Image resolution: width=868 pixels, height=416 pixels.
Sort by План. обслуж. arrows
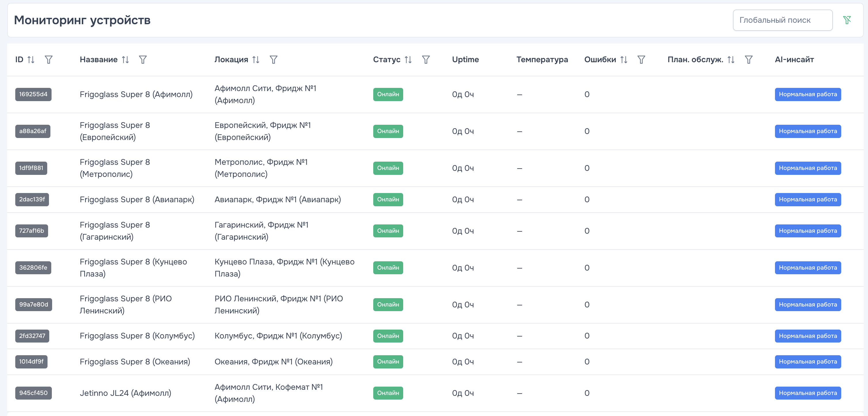(731, 60)
